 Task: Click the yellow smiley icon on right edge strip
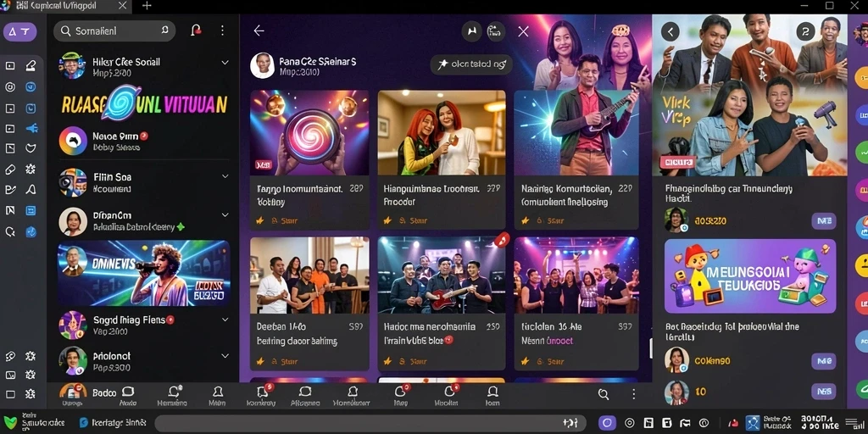[862, 265]
